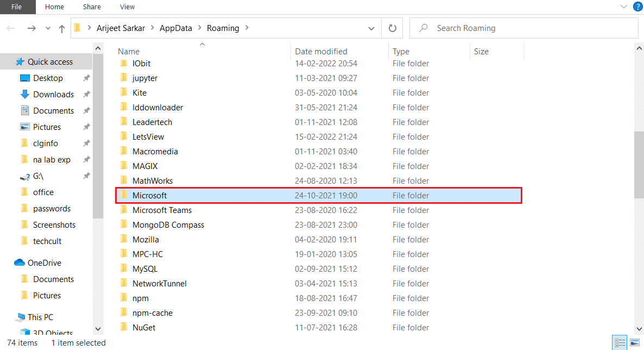This screenshot has width=644, height=350.
Task: Expand chevron after AppData breadcrumb
Action: (200, 28)
